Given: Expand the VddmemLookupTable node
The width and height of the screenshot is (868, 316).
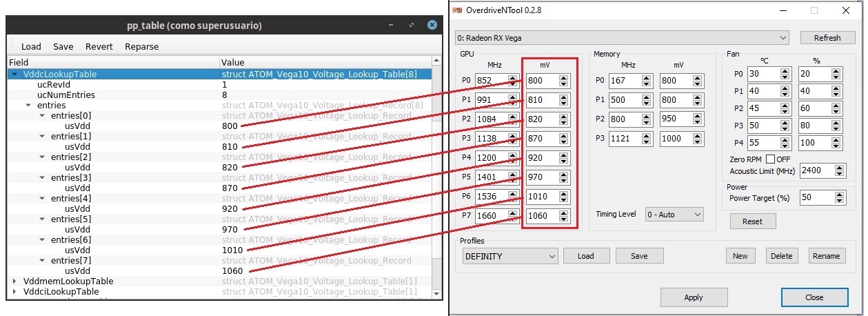Looking at the screenshot, I should (15, 281).
